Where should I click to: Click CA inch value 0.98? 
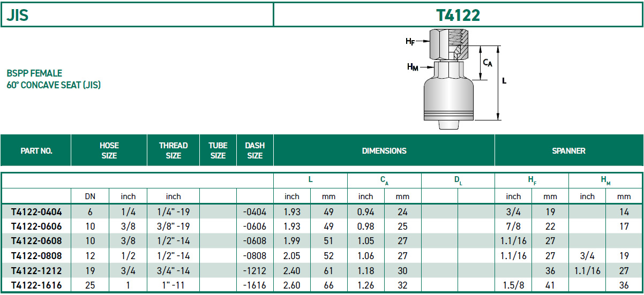click(366, 226)
